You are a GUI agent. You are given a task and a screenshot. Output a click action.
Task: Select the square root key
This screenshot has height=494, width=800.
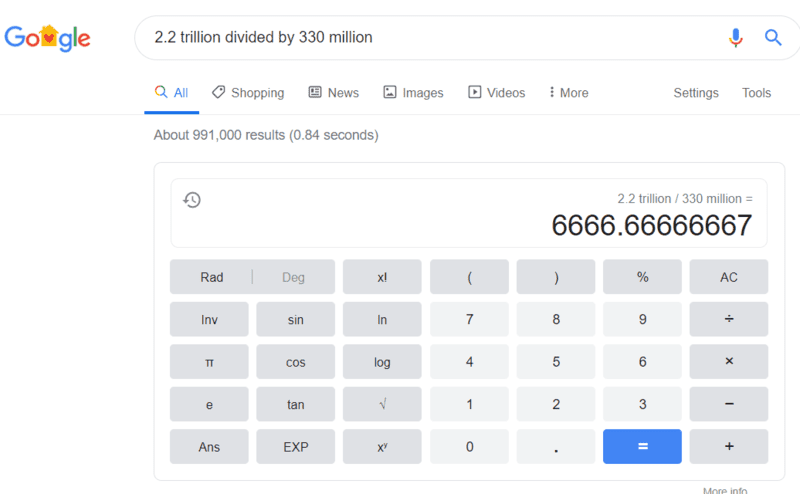(x=382, y=404)
